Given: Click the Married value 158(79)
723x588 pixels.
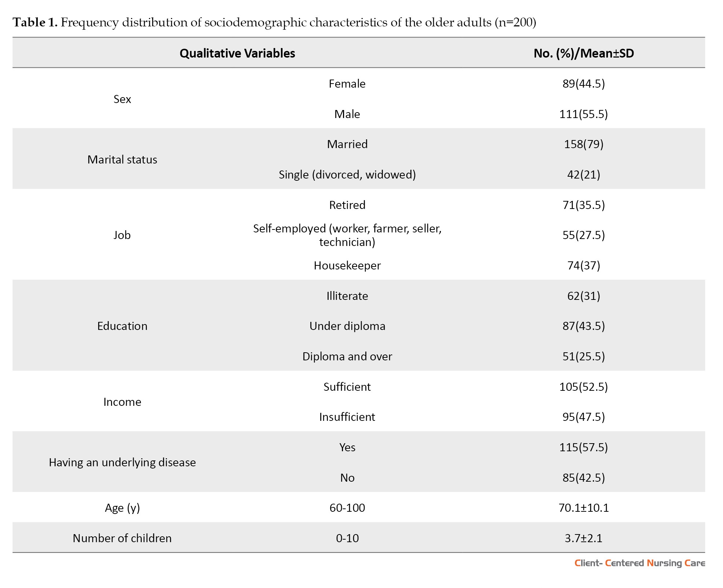Looking at the screenshot, I should click(x=583, y=144).
